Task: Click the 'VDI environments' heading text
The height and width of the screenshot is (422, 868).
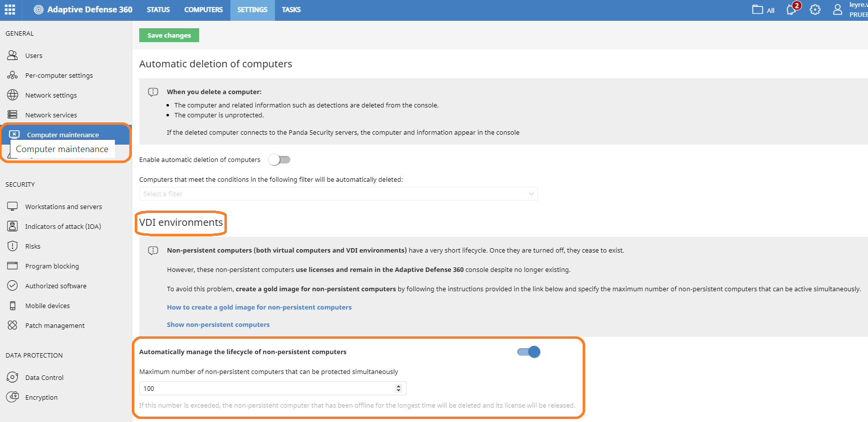Action: pos(181,222)
